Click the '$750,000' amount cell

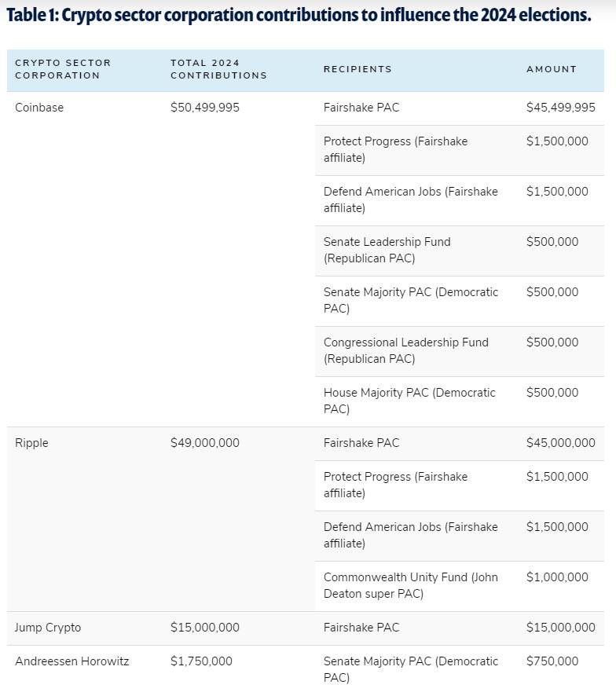pyautogui.click(x=552, y=661)
